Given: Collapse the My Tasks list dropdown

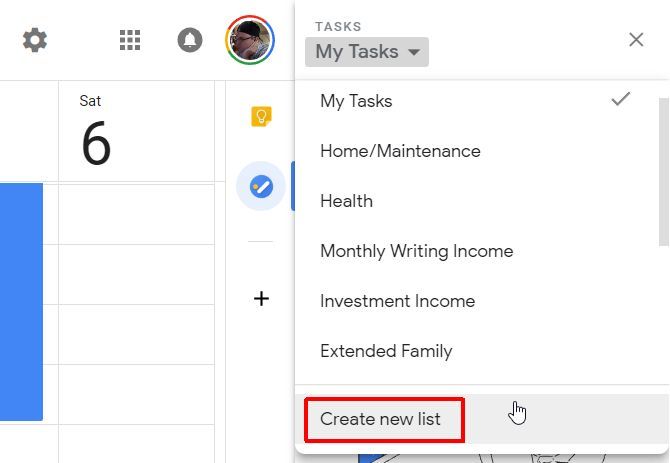Looking at the screenshot, I should coord(367,52).
